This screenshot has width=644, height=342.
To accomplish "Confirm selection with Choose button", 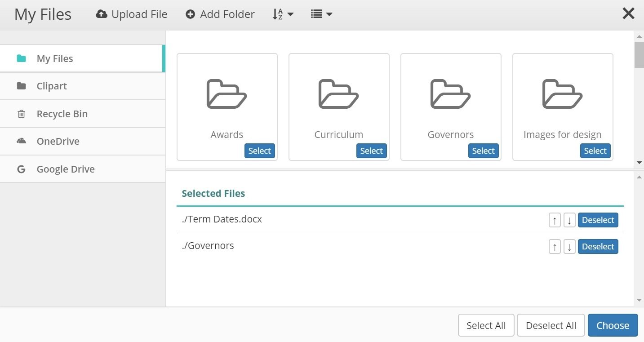I will tap(613, 325).
